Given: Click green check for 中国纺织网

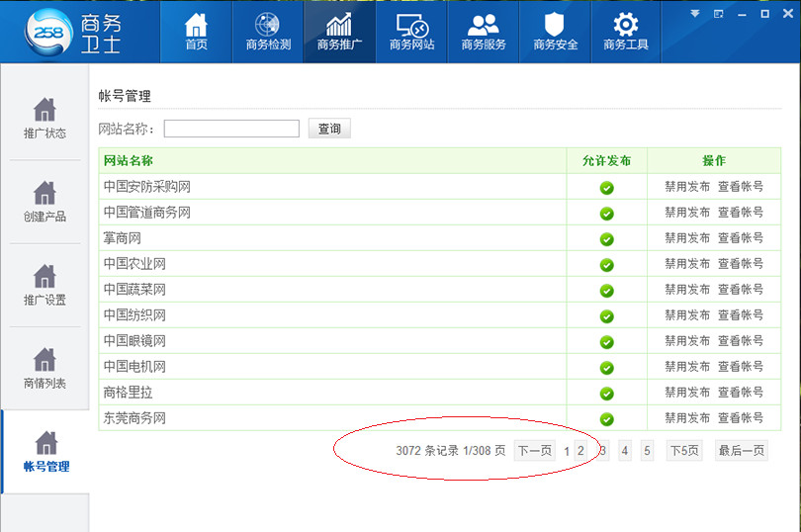Looking at the screenshot, I should click(x=607, y=315).
